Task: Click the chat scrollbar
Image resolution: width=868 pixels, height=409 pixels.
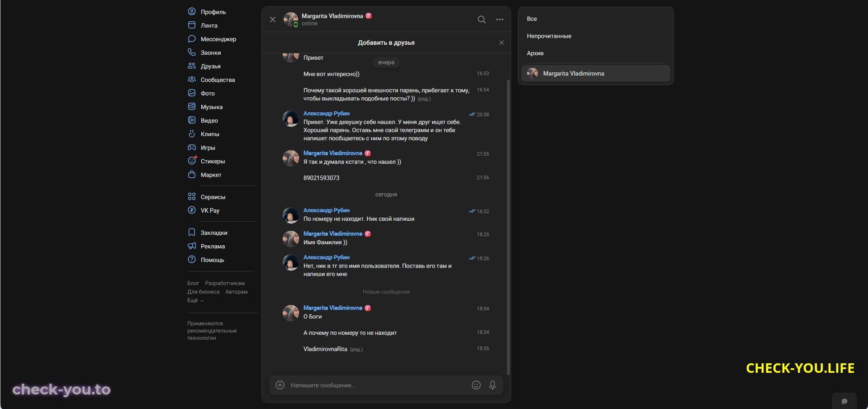Action: tap(508, 226)
